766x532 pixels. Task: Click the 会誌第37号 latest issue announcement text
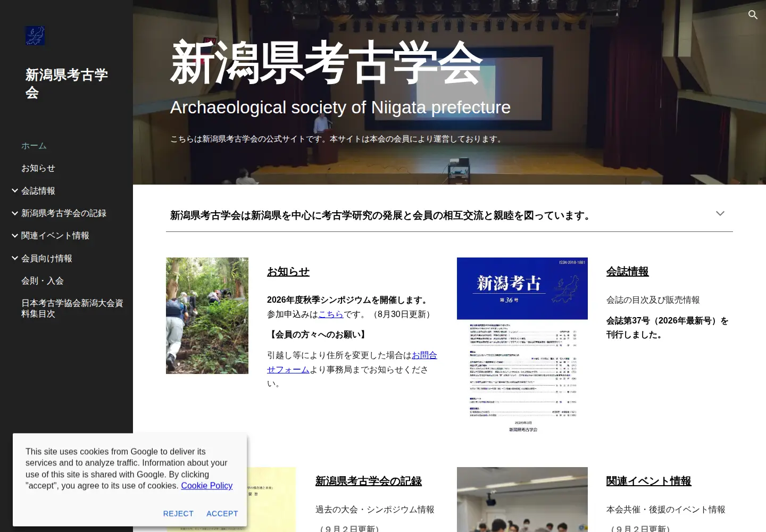[x=668, y=328]
